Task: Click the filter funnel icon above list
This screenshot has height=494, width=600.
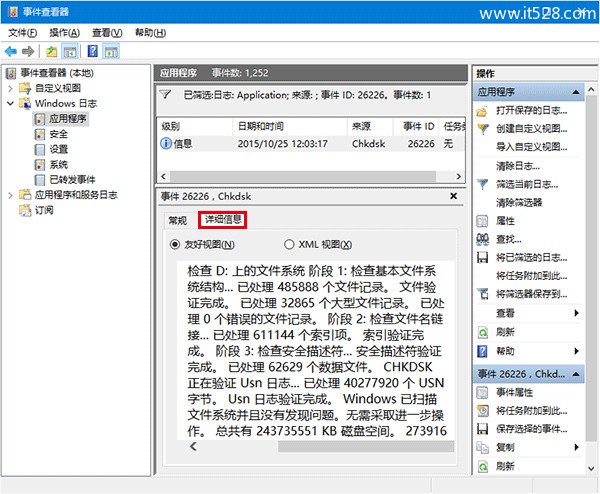Action: click(165, 94)
